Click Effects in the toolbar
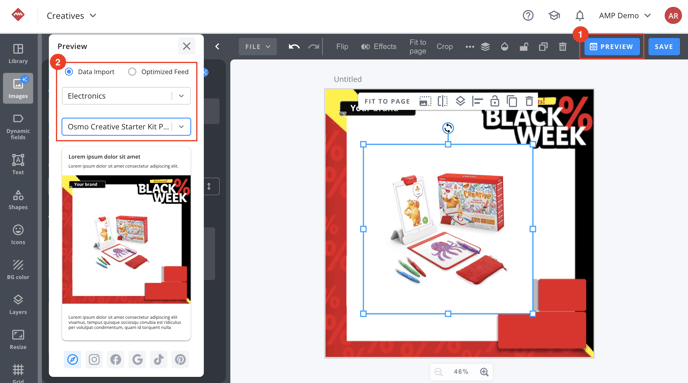This screenshot has height=383, width=688. click(379, 47)
